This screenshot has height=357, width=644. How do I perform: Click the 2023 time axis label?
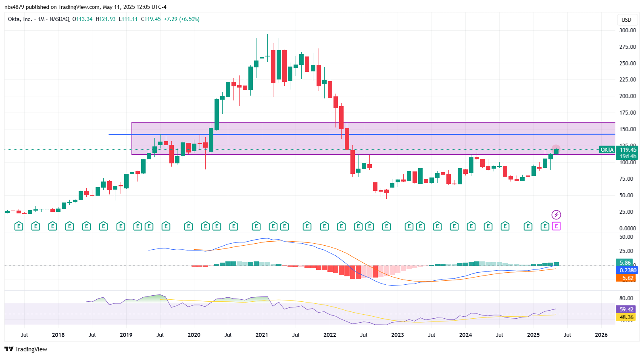tap(398, 335)
